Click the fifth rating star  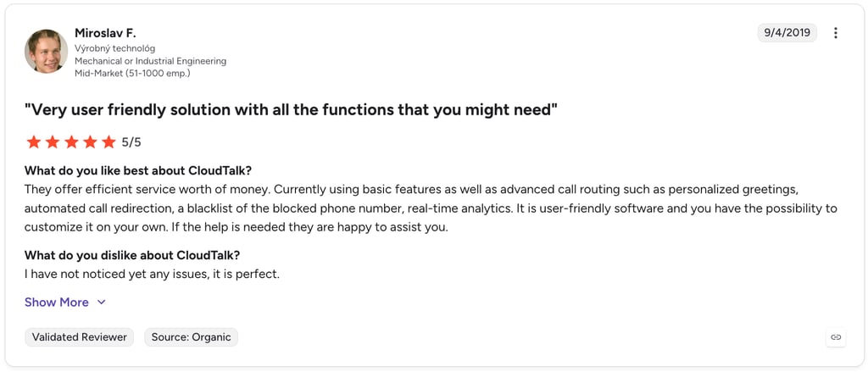(x=108, y=142)
